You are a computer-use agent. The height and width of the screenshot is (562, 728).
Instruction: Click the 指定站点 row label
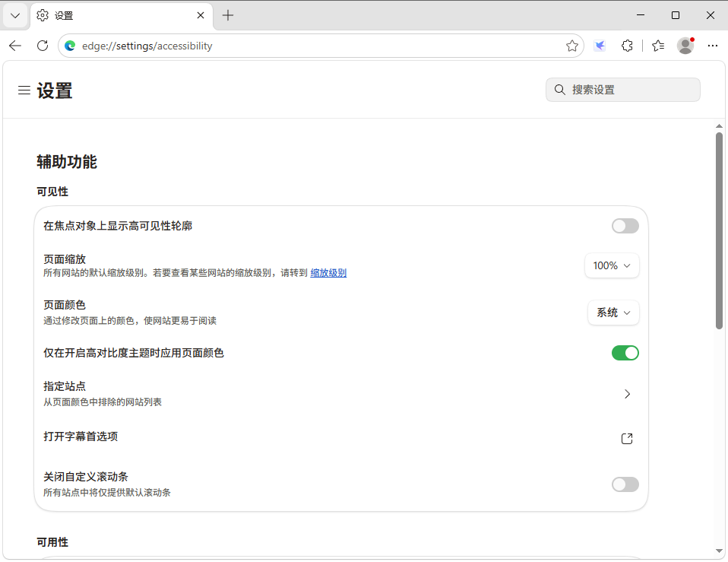65,386
